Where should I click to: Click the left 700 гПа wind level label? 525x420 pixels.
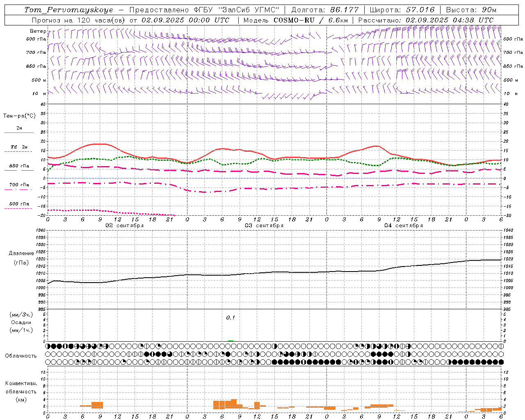pos(36,52)
